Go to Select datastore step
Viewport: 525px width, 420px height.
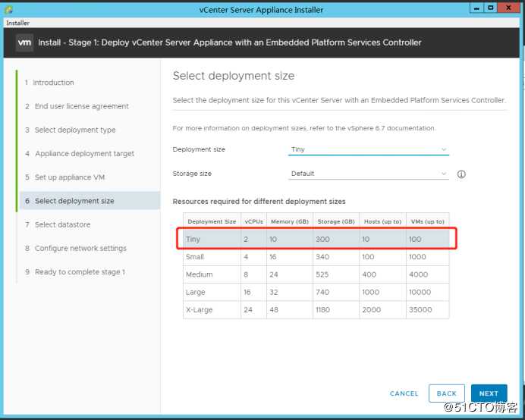[x=58, y=224]
